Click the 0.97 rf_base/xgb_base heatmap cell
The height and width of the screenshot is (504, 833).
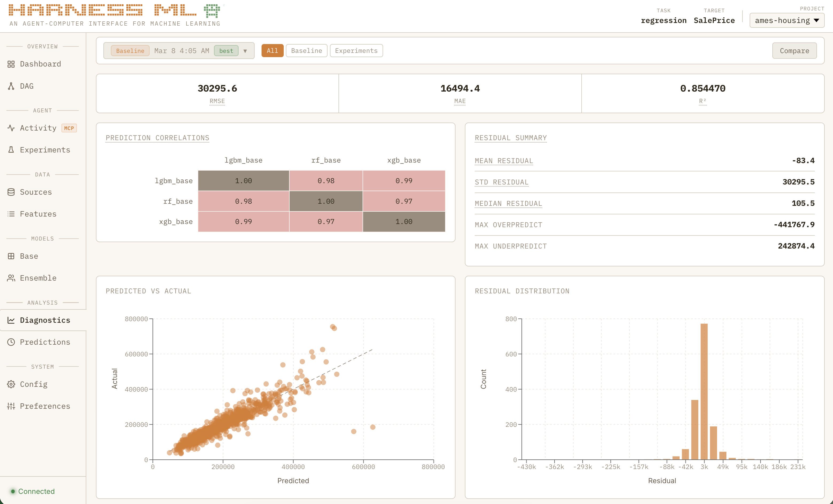pyautogui.click(x=404, y=201)
